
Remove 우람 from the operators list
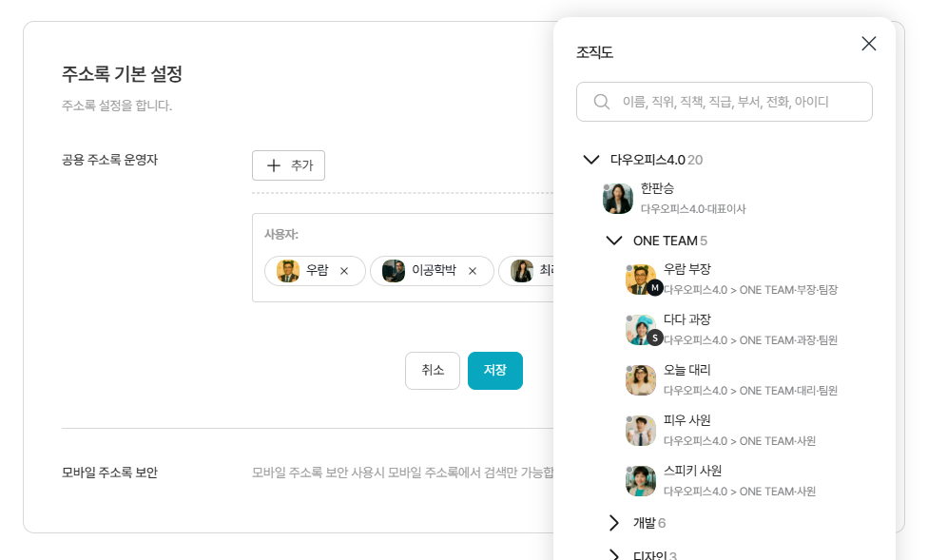click(344, 271)
